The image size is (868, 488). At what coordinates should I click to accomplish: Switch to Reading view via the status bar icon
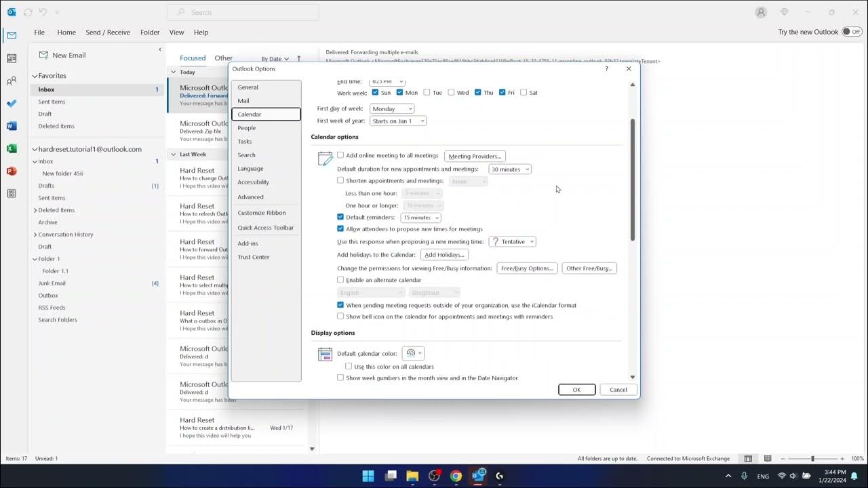(x=768, y=458)
